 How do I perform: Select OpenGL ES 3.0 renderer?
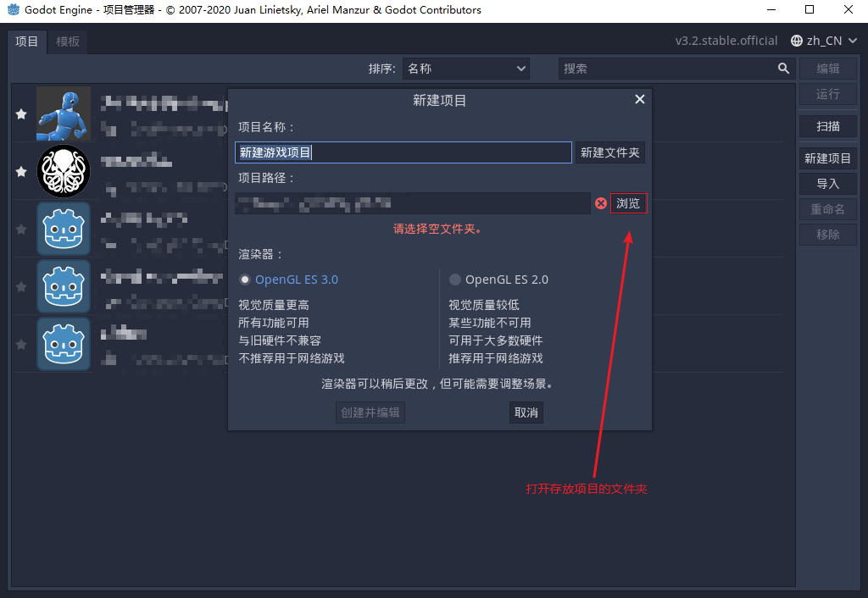click(288, 280)
